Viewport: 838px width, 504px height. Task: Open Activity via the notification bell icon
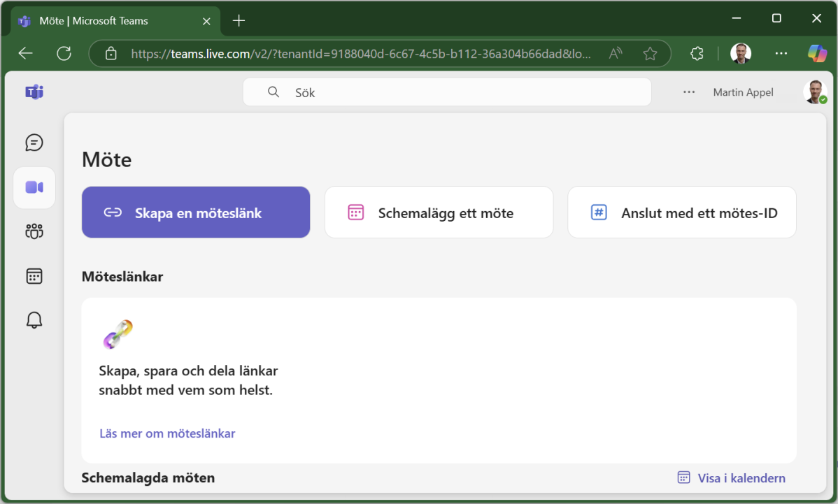[x=34, y=319]
